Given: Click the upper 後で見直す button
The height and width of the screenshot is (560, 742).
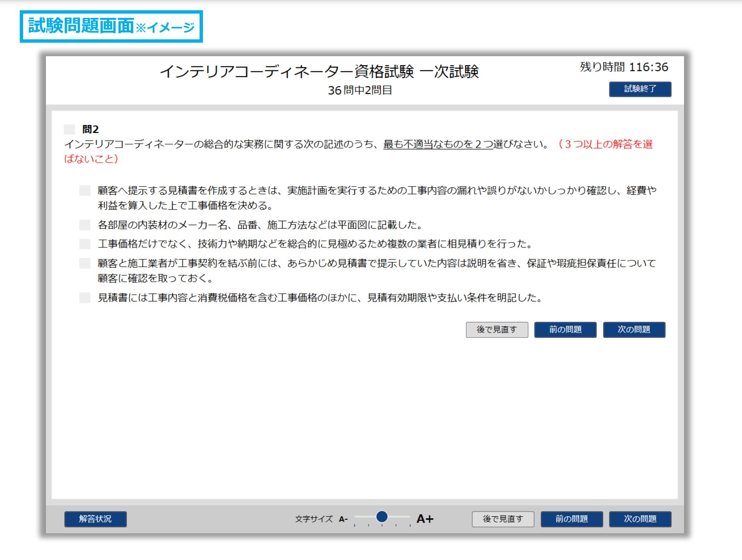Looking at the screenshot, I should click(x=497, y=330).
